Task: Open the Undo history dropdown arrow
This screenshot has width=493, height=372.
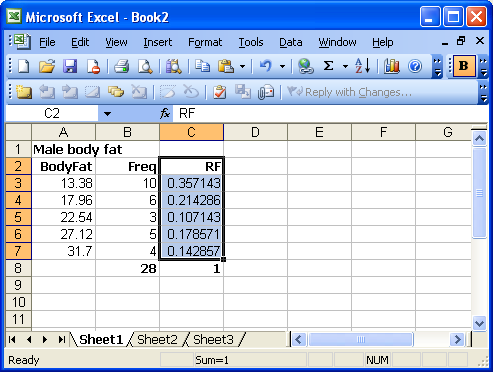Action: (282, 66)
